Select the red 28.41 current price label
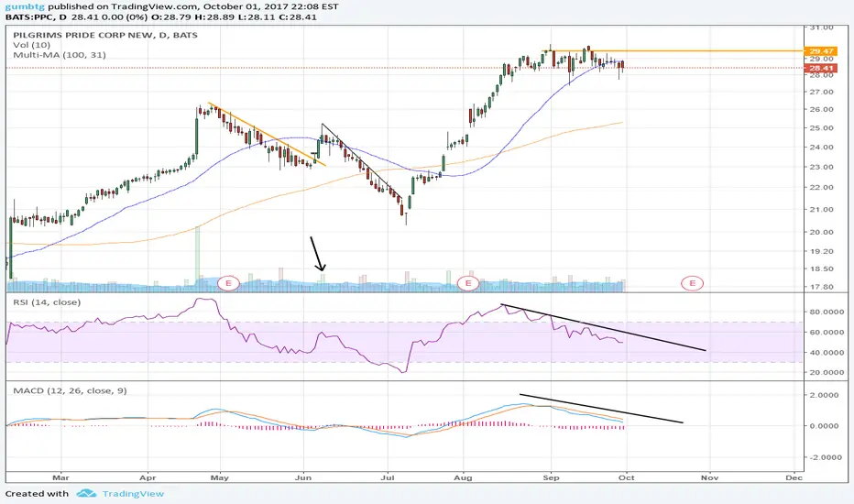 820,68
